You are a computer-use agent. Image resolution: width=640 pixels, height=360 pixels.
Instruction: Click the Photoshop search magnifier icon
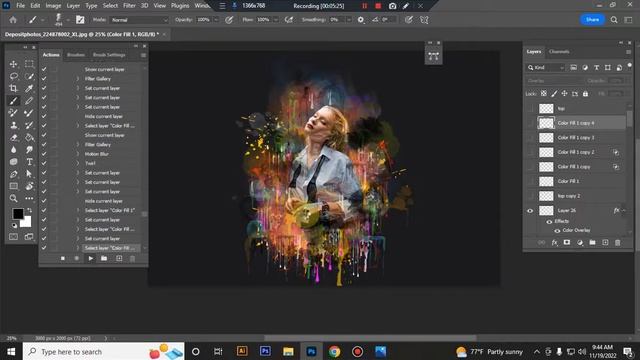coord(614,20)
